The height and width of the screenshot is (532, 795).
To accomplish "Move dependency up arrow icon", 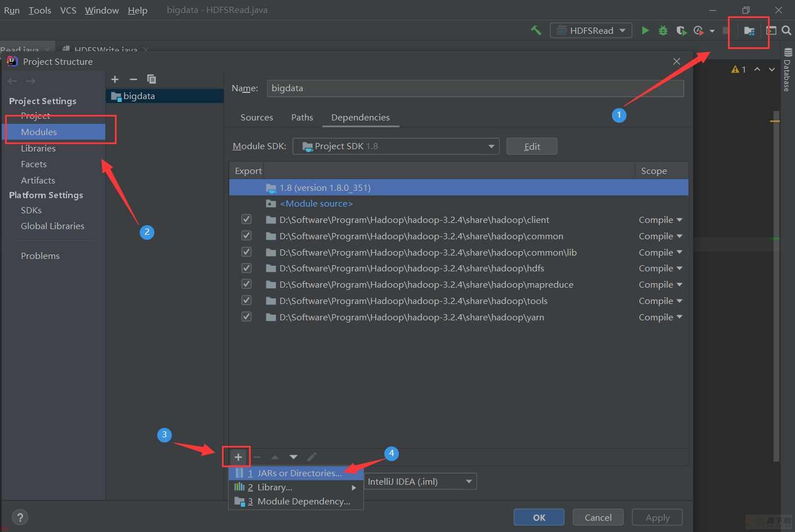I will [275, 457].
